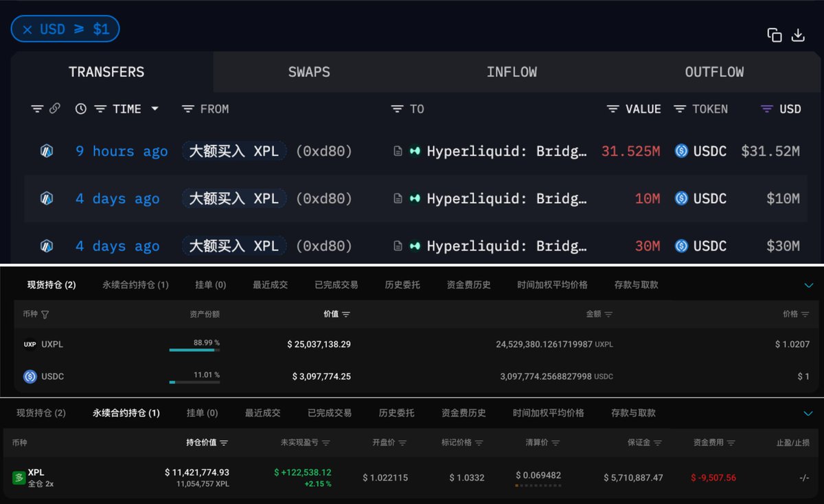The height and width of the screenshot is (504, 824).
Task: Sort positions by 资金费用
Action: click(x=714, y=443)
